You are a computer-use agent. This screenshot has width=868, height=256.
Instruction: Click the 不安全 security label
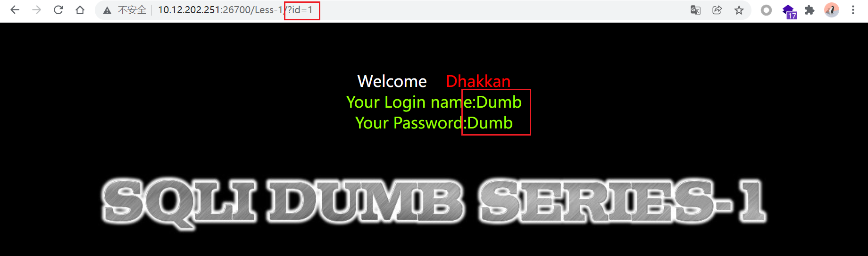click(x=132, y=10)
